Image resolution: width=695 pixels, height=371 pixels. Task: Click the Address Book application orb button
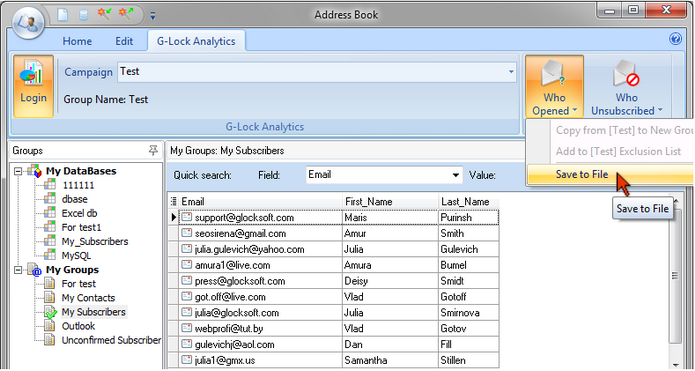click(x=28, y=23)
